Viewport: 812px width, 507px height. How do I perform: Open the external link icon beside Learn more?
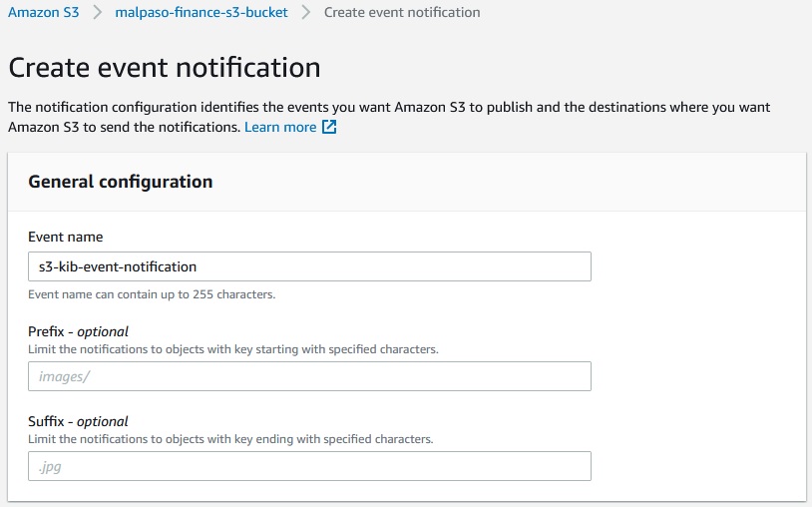click(x=329, y=128)
